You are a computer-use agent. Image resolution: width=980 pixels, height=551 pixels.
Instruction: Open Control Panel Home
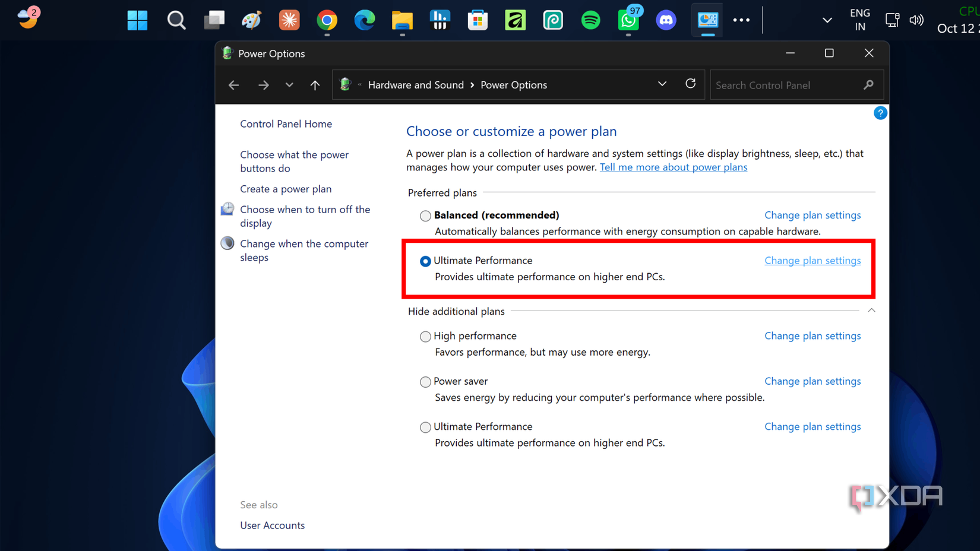[286, 123]
